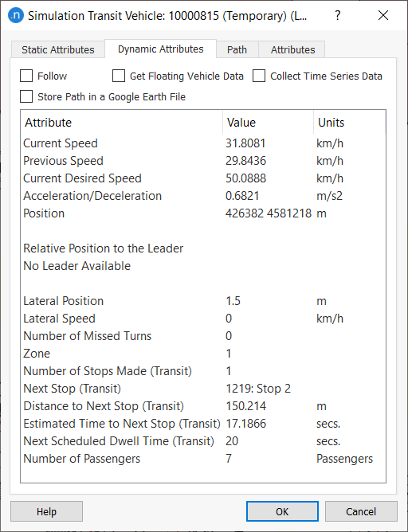408x532 pixels.
Task: Click the Aimsun app icon in title bar
Action: point(16,16)
